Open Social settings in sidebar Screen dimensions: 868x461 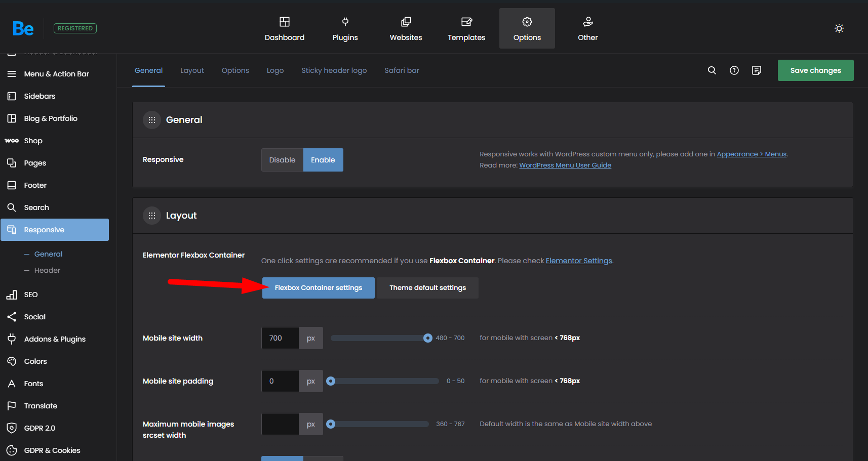coord(55,317)
